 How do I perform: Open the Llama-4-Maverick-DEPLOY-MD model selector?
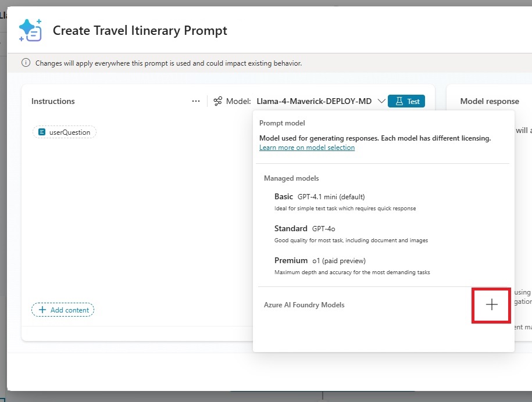(x=314, y=101)
